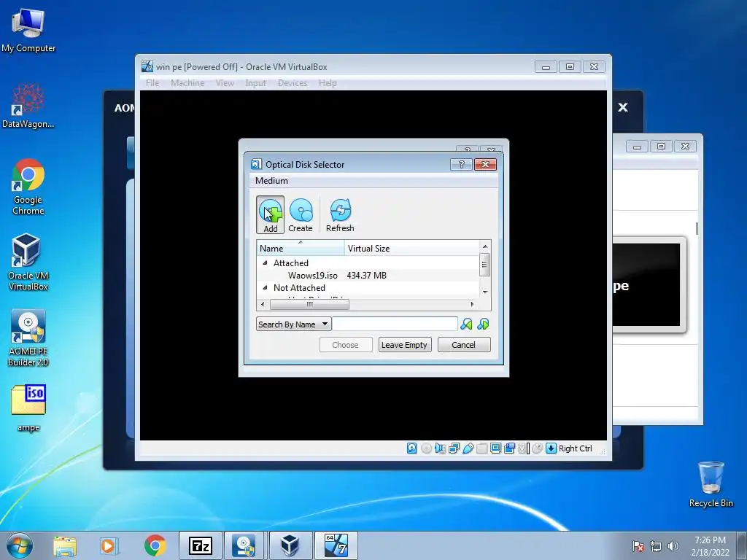Screen dimensions: 747x560
Task: Open the AOMEI PE Builder taskbar icon
Action: (x=245, y=545)
